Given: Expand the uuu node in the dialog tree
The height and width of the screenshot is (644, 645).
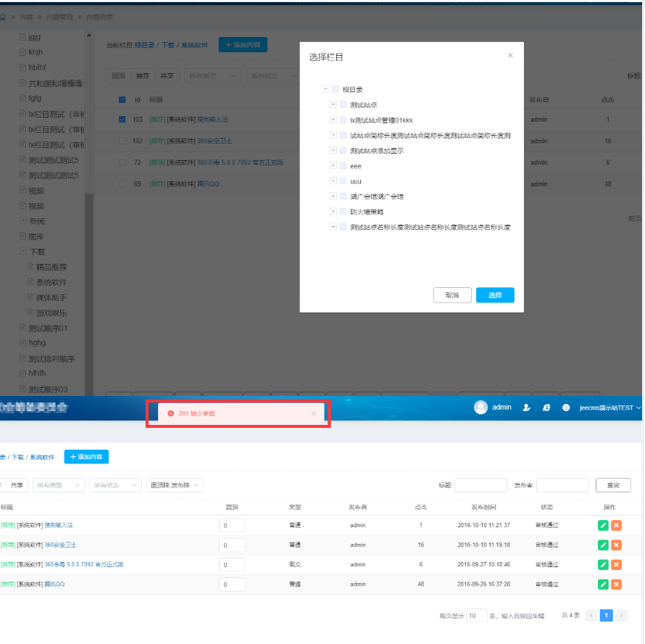Looking at the screenshot, I should tap(333, 181).
